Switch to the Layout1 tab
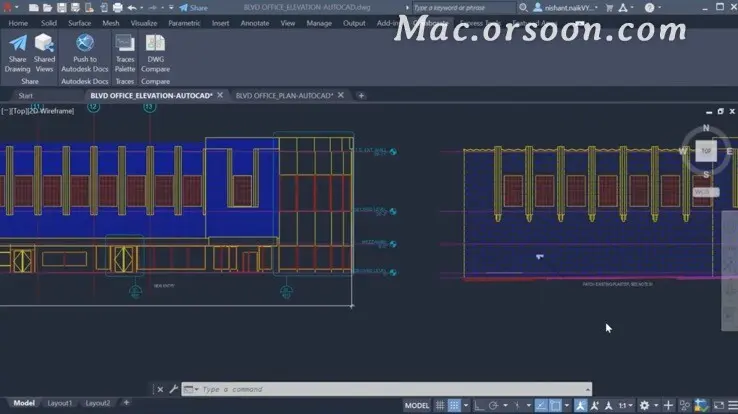 (x=60, y=403)
